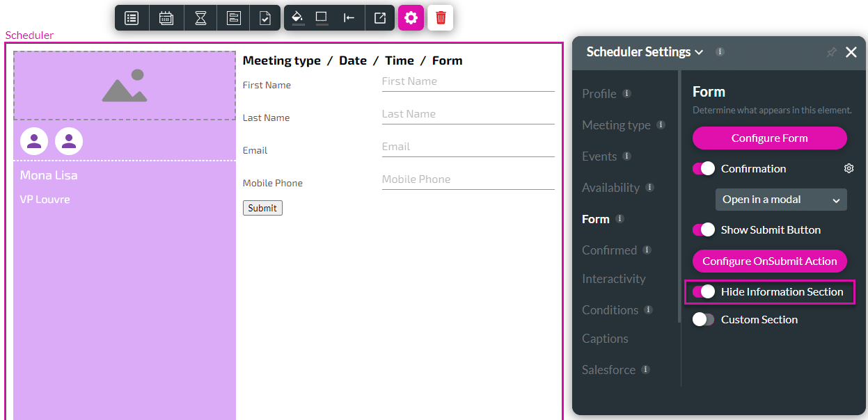Screen dimensions: 868x420
Task: Open the border color tool
Action: coord(322,18)
